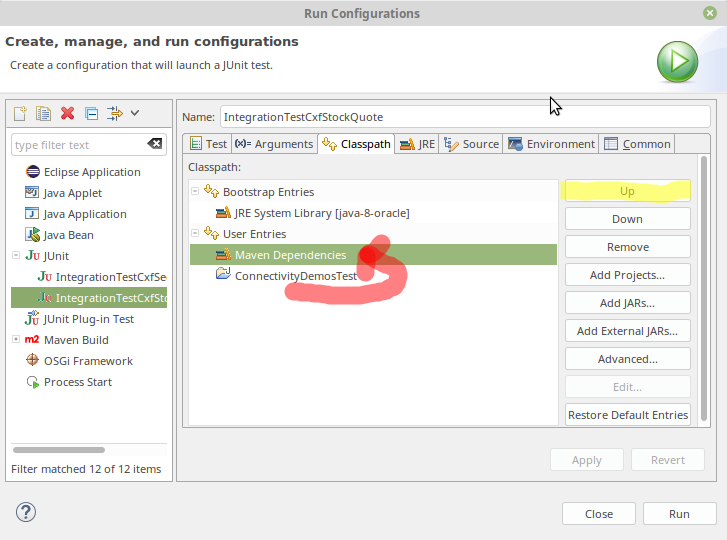This screenshot has width=727, height=540.
Task: Select Java Application configuration type
Action: click(85, 214)
